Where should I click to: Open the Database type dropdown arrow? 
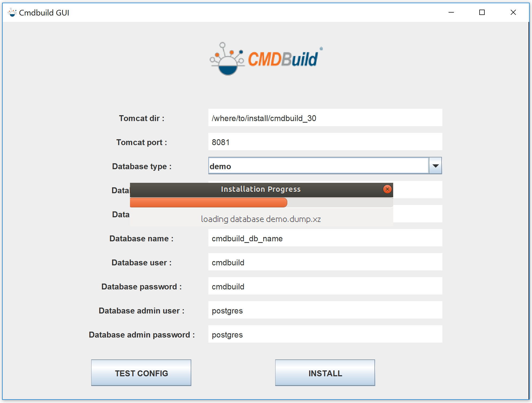tap(435, 166)
